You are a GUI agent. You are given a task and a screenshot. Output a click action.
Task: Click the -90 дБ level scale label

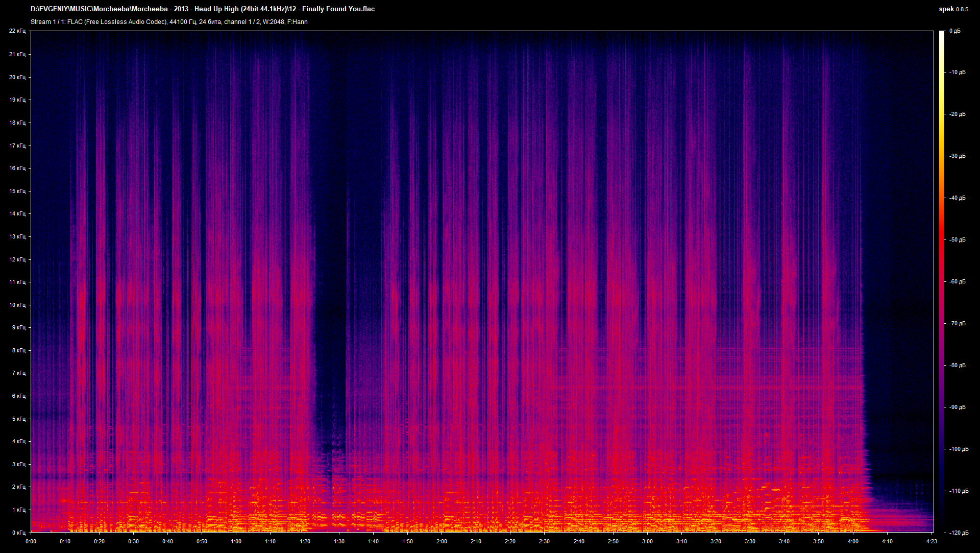click(958, 407)
